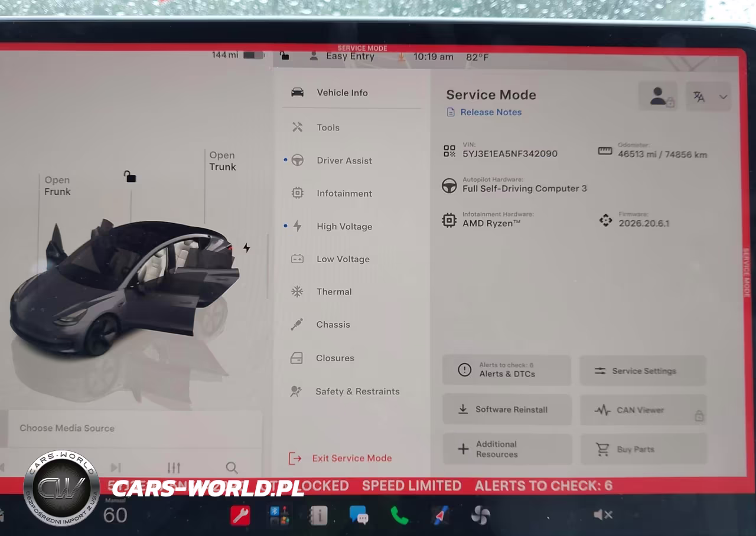Viewport: 756px width, 536px height.
Task: Open the Frunk
Action: pyautogui.click(x=57, y=186)
